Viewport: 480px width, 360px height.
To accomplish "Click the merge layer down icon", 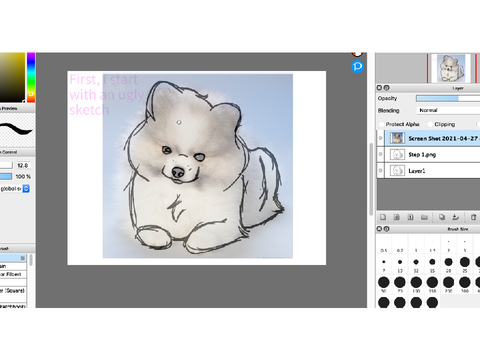I will pyautogui.click(x=455, y=217).
